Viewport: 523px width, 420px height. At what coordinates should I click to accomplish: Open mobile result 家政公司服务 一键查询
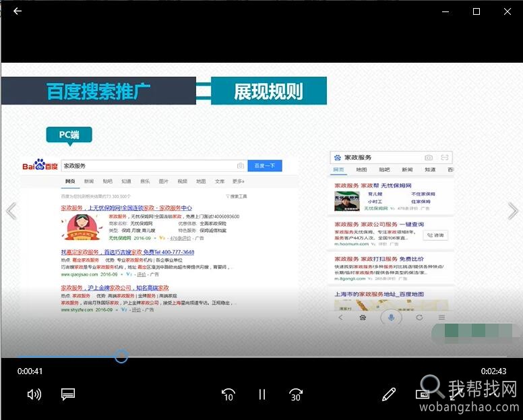(379, 224)
